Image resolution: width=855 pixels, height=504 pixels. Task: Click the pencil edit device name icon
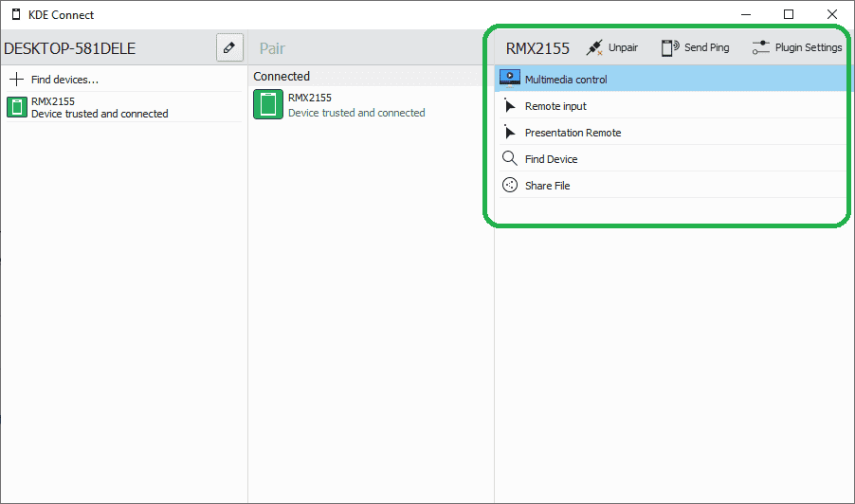[229, 47]
